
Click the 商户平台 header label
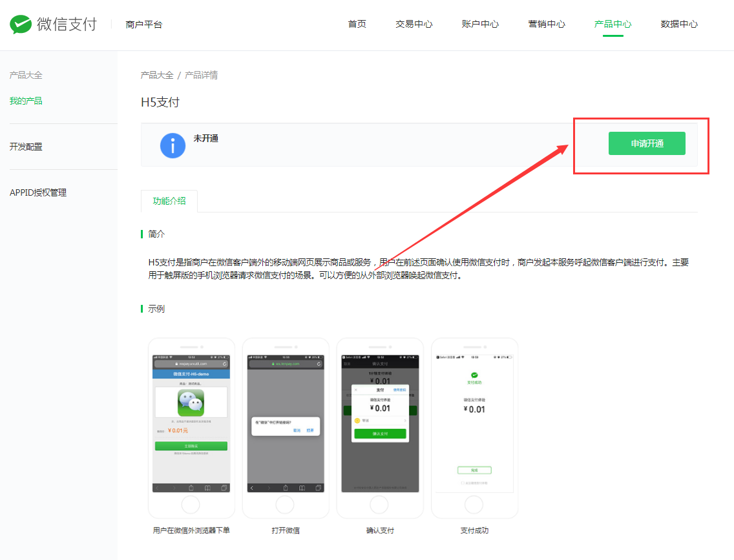pyautogui.click(x=143, y=25)
